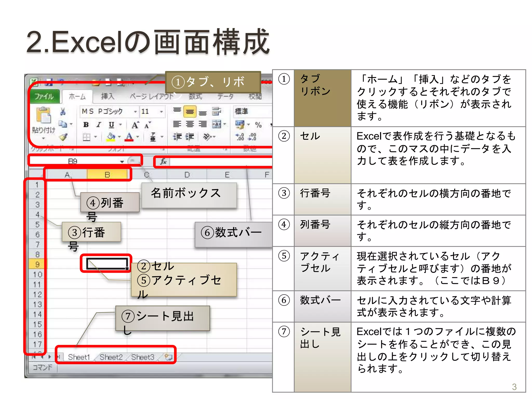The height and width of the screenshot is (399, 532).
Task: Select column header D
Action: coord(187,175)
